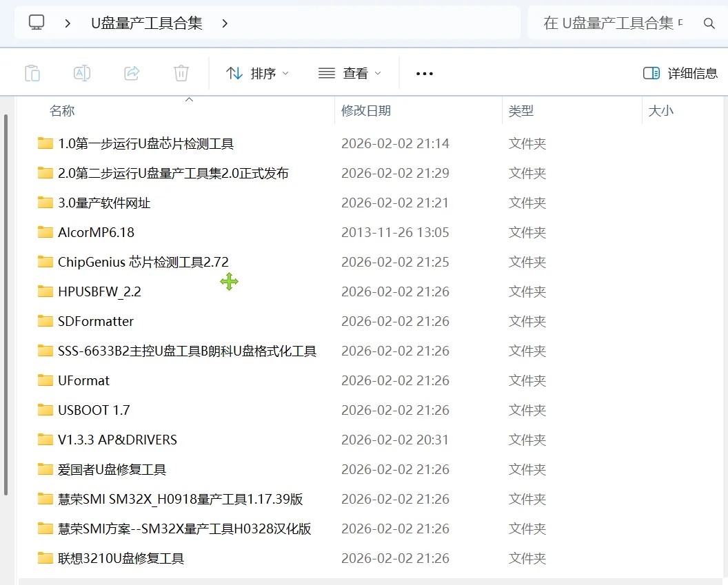Select folder 慧荣SMI方案--SM32X量产工具H0328汉化版
The image size is (728, 585).
[184, 529]
